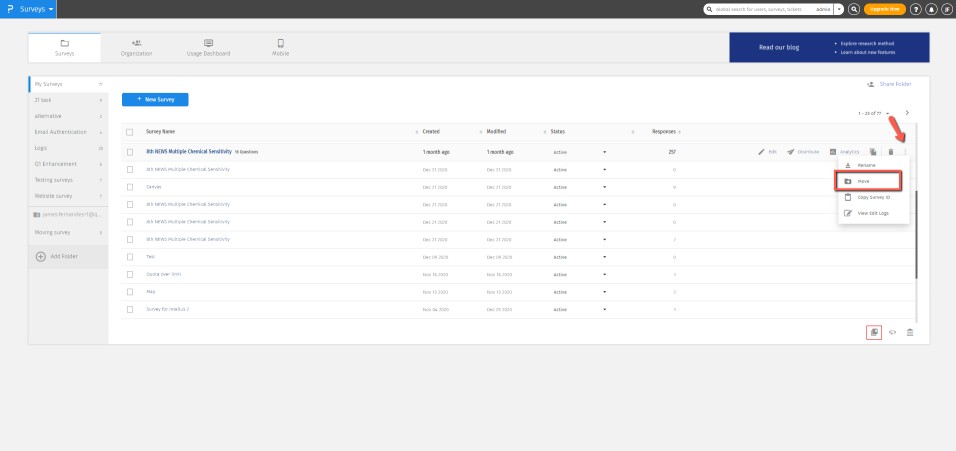
Task: Open the notifications bell icon
Action: pyautogui.click(x=932, y=9)
